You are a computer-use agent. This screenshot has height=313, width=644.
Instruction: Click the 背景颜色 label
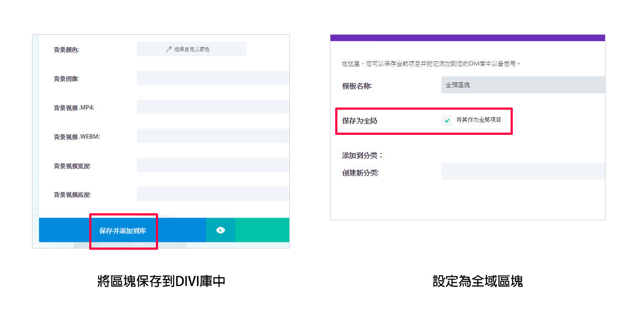point(66,50)
